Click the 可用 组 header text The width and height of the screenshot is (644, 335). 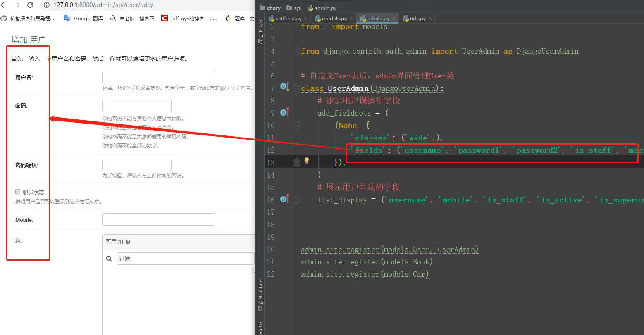tap(114, 242)
